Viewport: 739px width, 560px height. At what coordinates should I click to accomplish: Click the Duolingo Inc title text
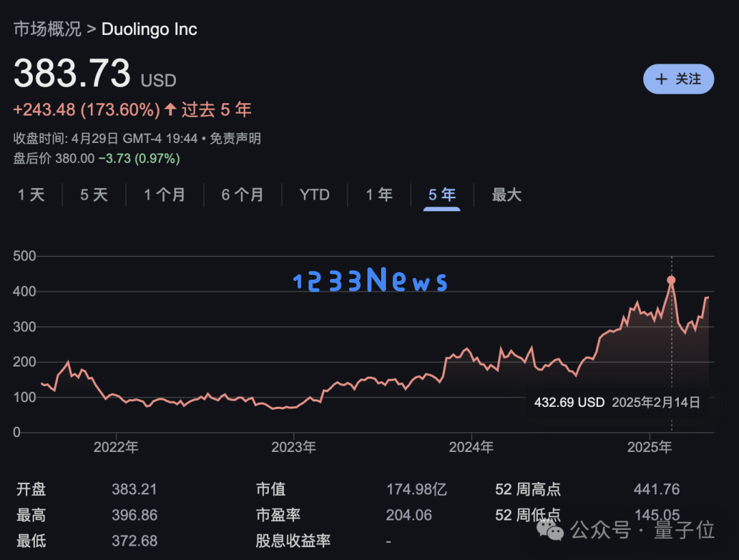tap(149, 29)
